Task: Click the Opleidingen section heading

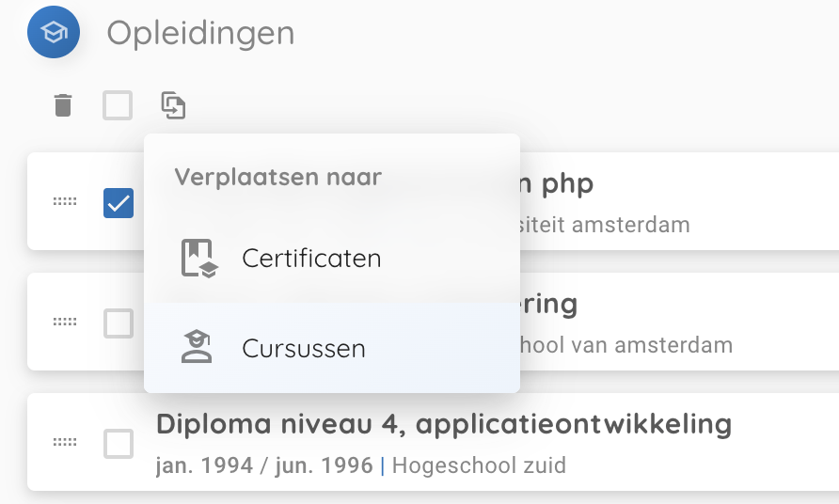Action: tap(200, 33)
